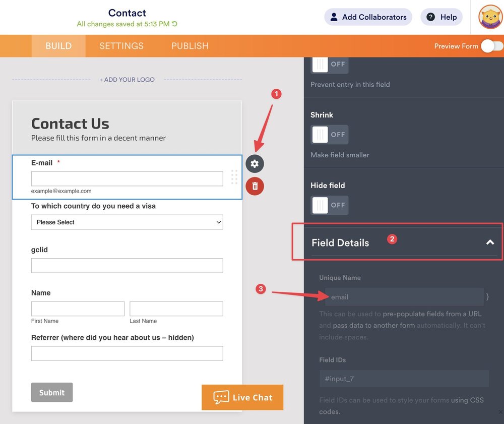Click the Submit button on the form
This screenshot has height=424, width=504.
[x=52, y=392]
